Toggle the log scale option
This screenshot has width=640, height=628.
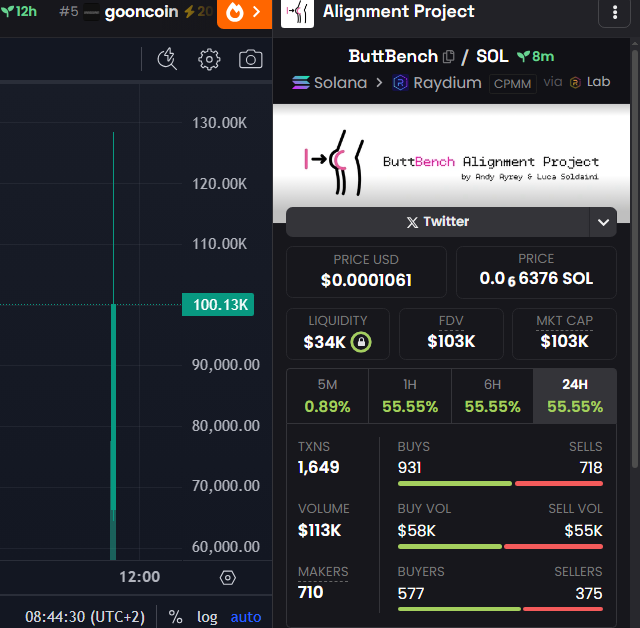coord(207,617)
